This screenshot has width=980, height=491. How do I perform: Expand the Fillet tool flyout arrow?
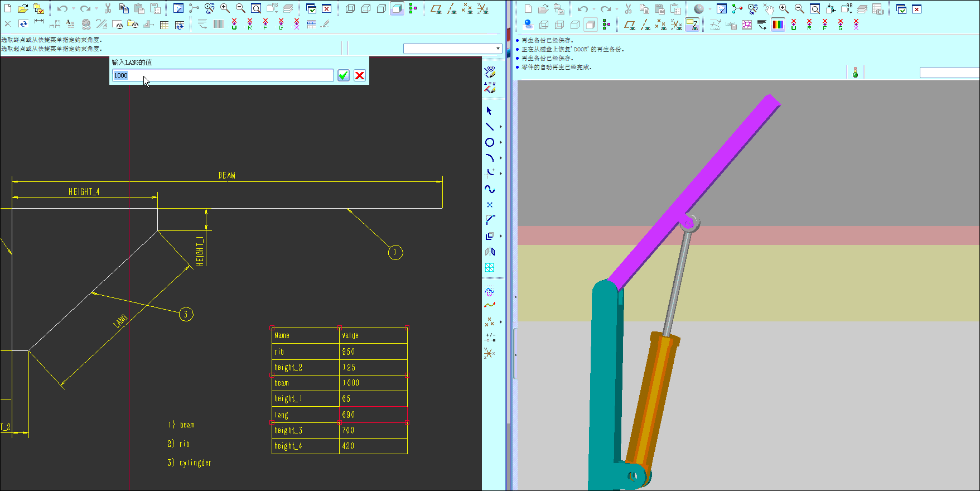pyautogui.click(x=501, y=174)
